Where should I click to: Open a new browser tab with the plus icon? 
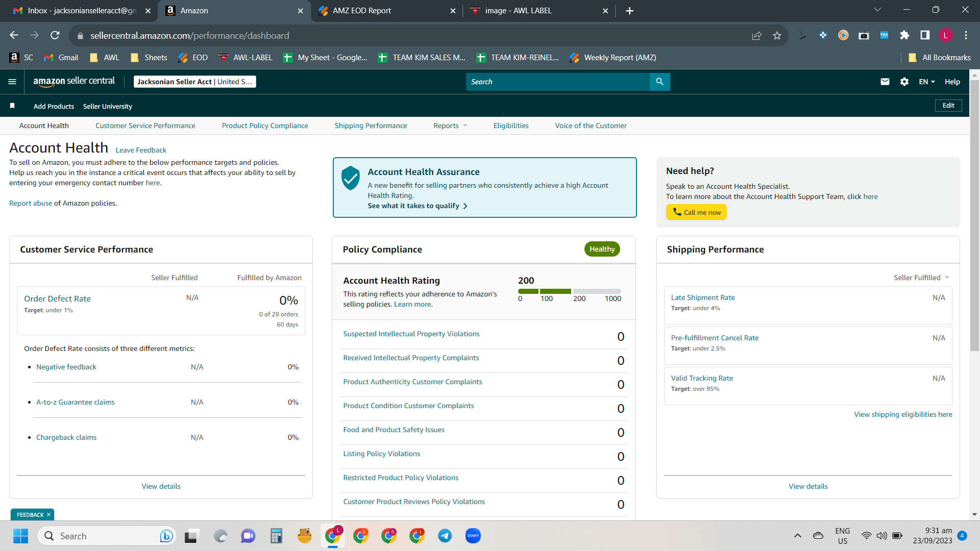[629, 11]
